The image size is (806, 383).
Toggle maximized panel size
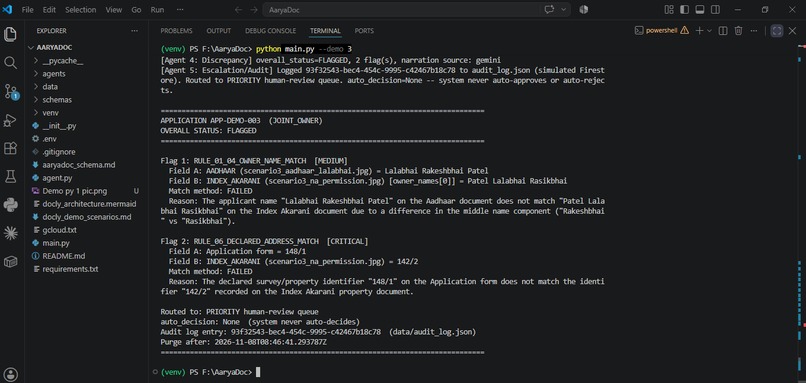coord(777,31)
